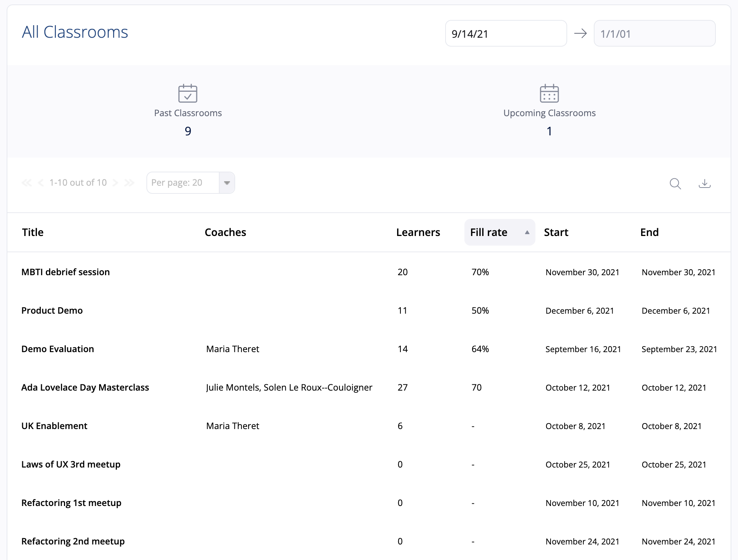Open the MBTI debrief session classroom
The width and height of the screenshot is (738, 560).
click(x=65, y=272)
